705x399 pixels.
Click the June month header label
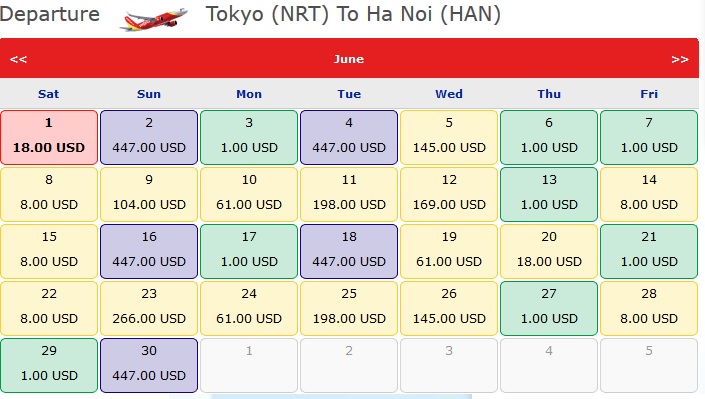pos(348,59)
